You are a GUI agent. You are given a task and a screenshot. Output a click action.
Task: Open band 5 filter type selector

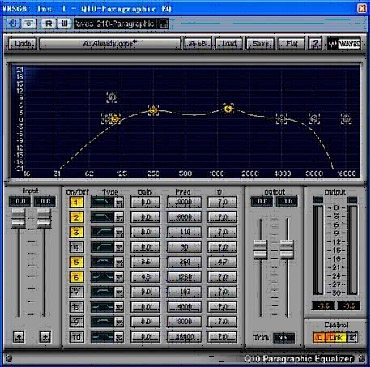pos(107,262)
